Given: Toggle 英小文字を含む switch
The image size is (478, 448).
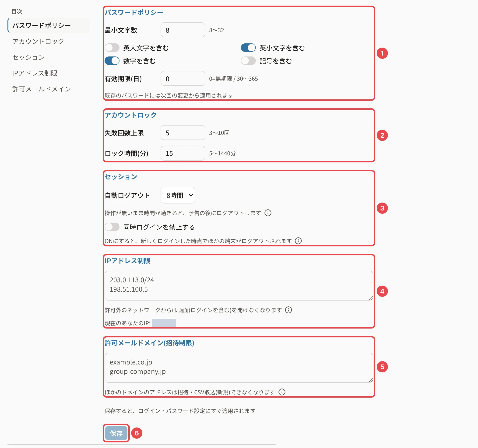Looking at the screenshot, I should click(248, 48).
